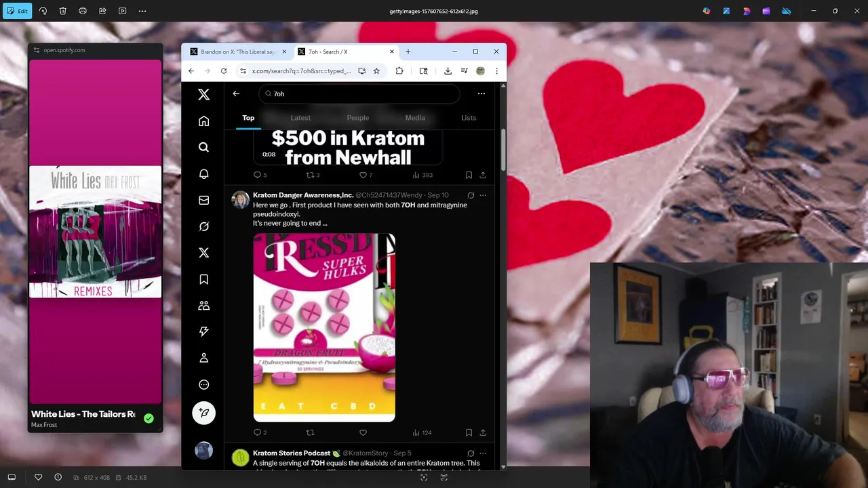Open X sidebar More circle icon
The width and height of the screenshot is (868, 488).
point(203,384)
